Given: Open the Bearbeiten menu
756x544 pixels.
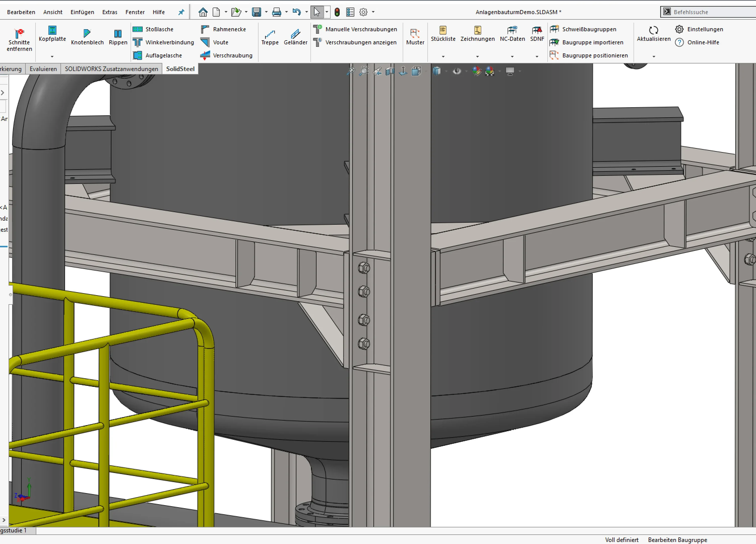Looking at the screenshot, I should pos(21,12).
